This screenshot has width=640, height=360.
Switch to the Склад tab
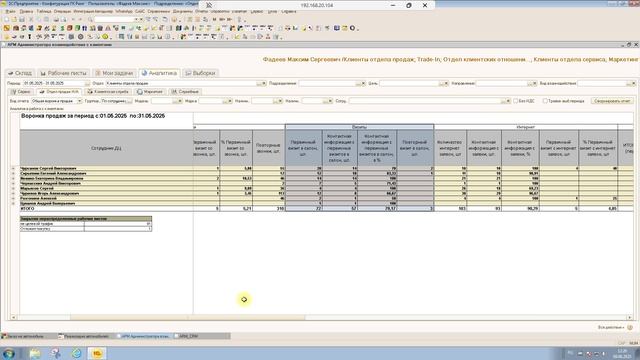coord(20,73)
